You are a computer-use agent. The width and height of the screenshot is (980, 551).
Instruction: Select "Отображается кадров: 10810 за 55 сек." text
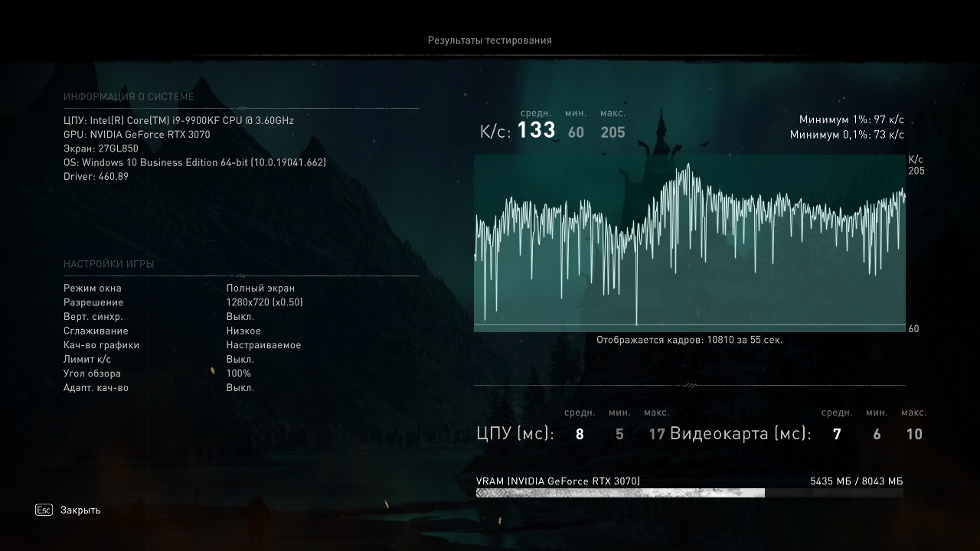click(x=690, y=340)
